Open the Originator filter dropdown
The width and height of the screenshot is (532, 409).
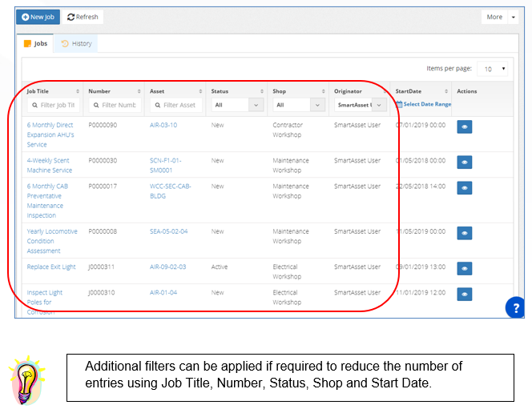pos(360,105)
